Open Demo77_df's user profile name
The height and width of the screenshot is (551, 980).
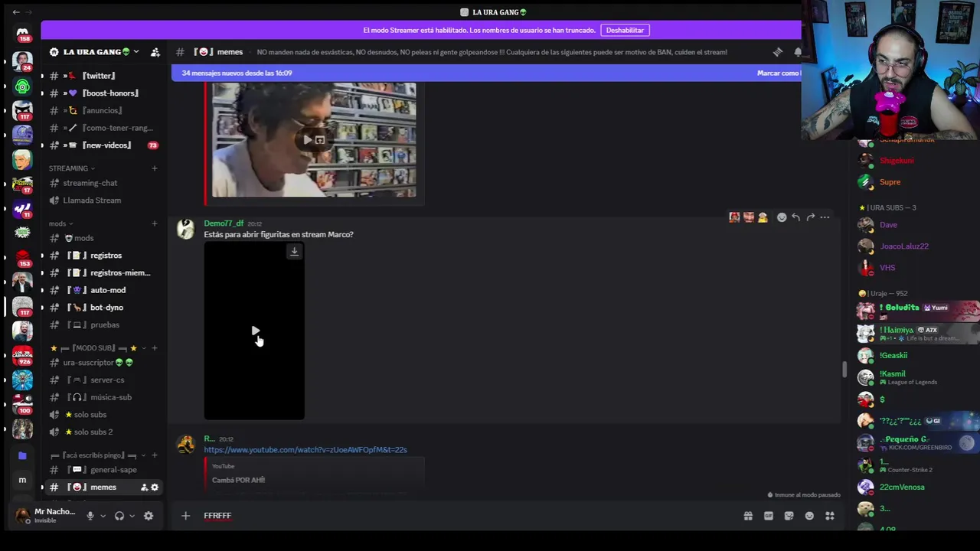(224, 223)
